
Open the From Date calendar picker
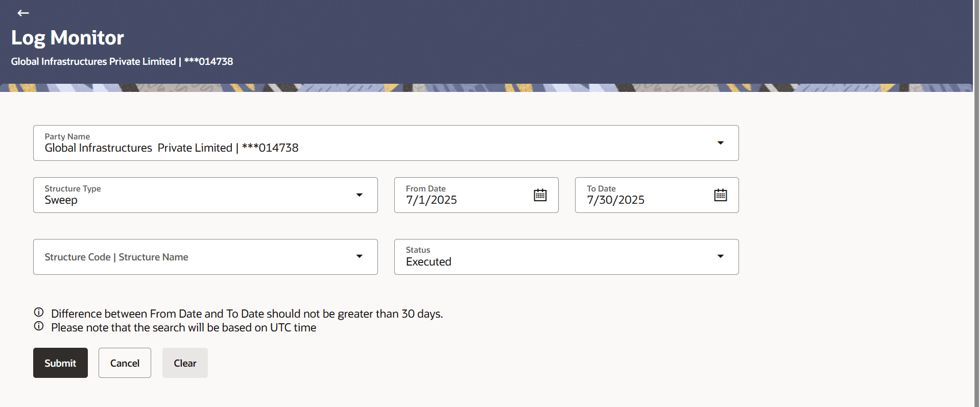click(x=540, y=195)
